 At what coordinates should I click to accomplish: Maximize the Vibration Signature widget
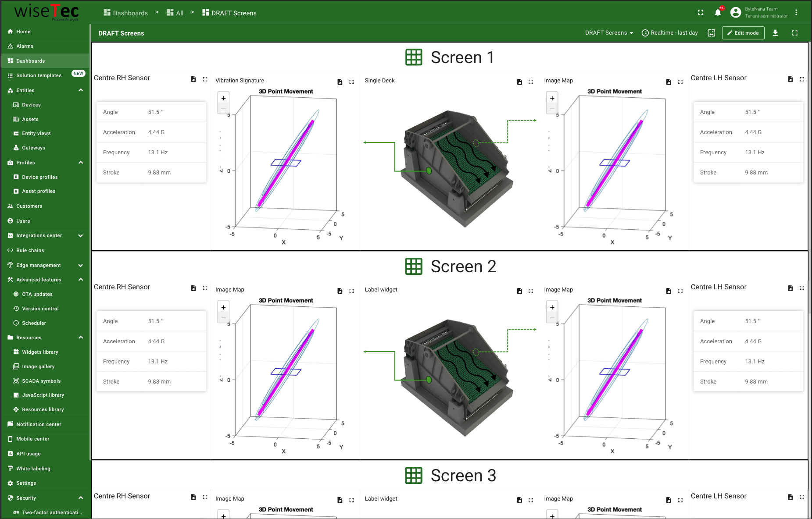tap(351, 82)
